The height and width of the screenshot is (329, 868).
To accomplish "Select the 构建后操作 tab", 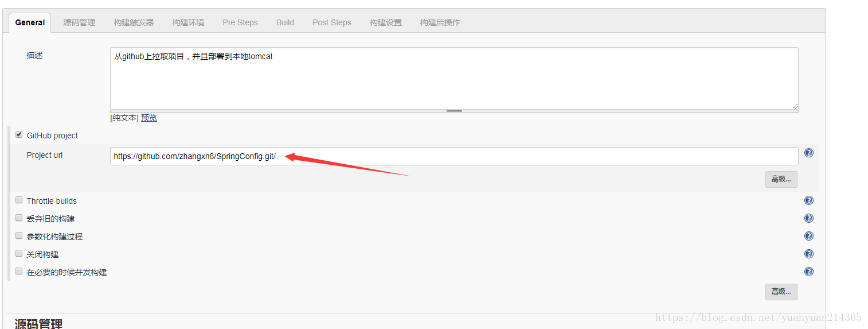I will [x=440, y=22].
